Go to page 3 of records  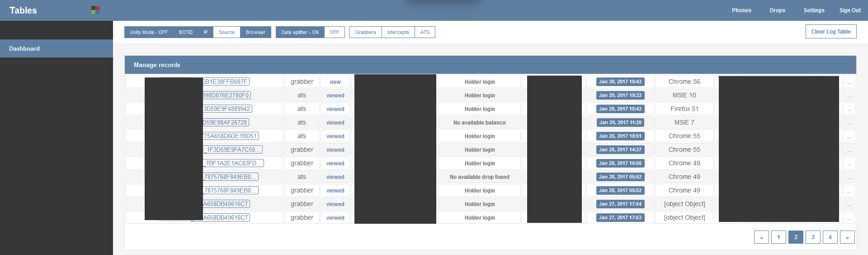pos(813,237)
